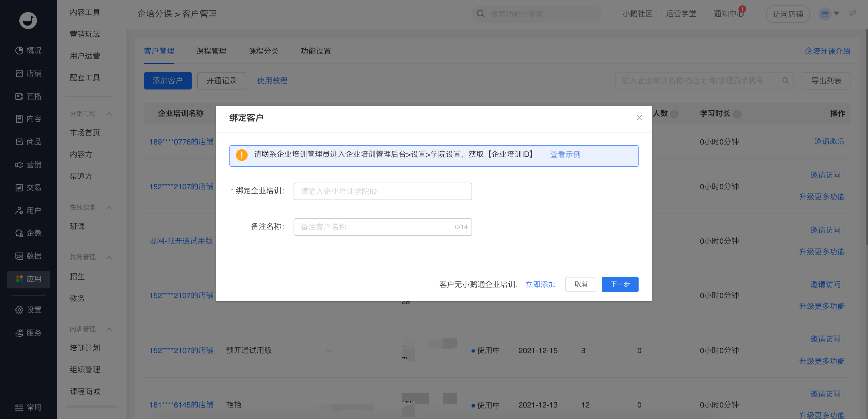Click the 取消 button in the dialog
The image size is (868, 419).
pyautogui.click(x=580, y=284)
